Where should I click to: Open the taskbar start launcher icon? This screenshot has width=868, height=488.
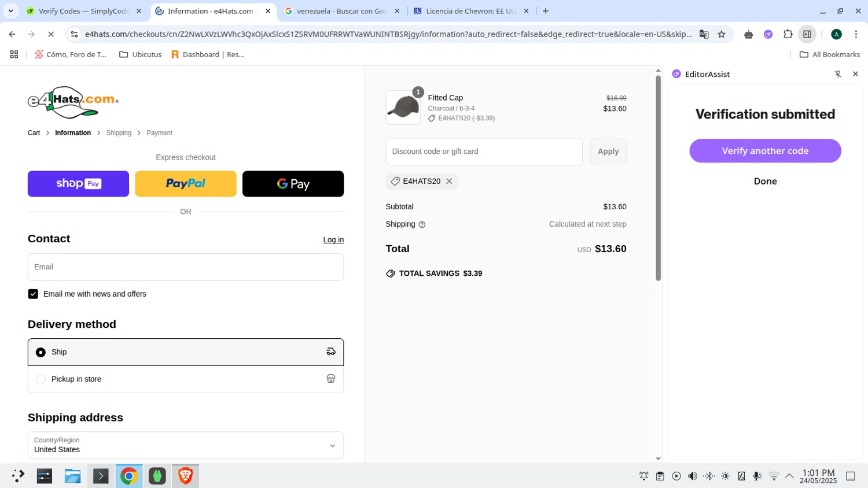tap(18, 476)
